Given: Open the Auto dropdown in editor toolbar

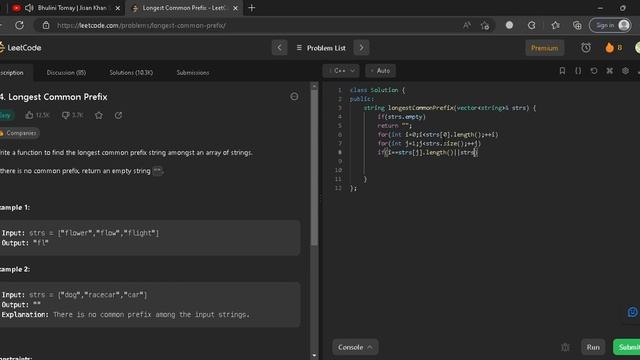Looking at the screenshot, I should (380, 71).
